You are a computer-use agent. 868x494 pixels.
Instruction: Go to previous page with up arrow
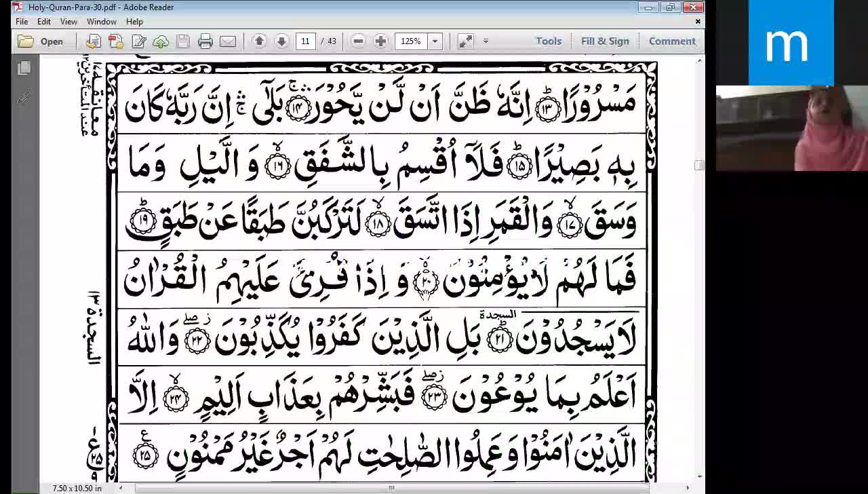tap(259, 41)
